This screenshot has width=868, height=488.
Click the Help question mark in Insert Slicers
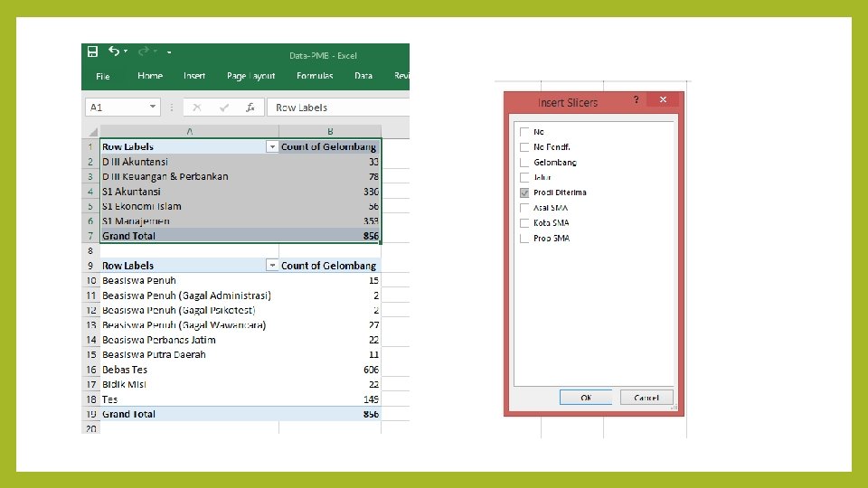tap(636, 99)
